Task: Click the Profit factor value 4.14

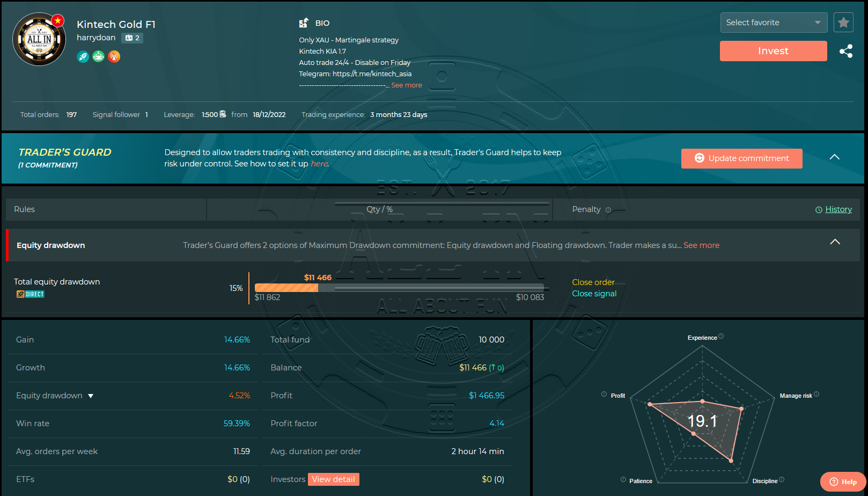Action: 497,424
